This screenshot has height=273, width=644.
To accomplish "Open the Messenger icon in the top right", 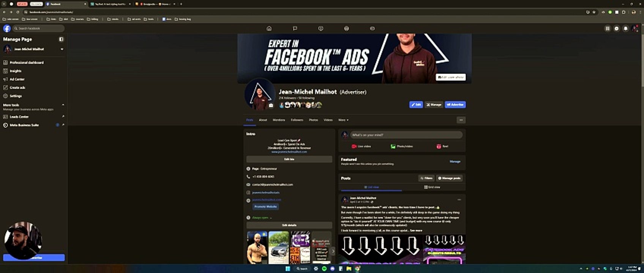I will pyautogui.click(x=617, y=28).
